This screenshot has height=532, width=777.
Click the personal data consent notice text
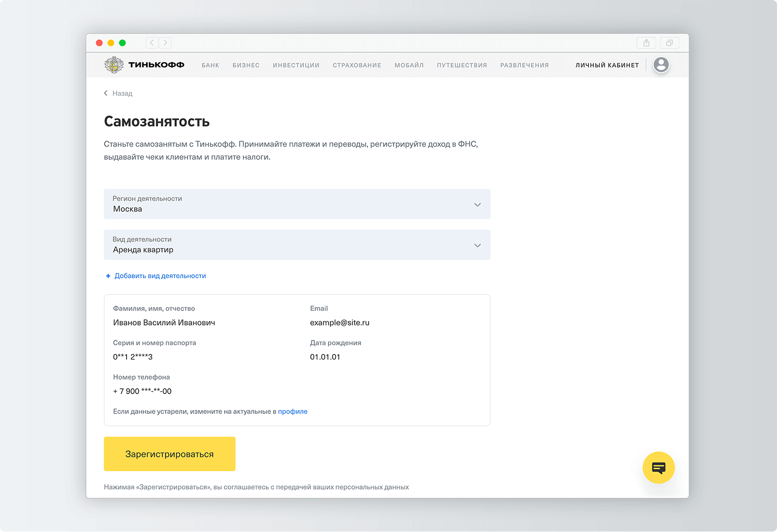point(257,487)
